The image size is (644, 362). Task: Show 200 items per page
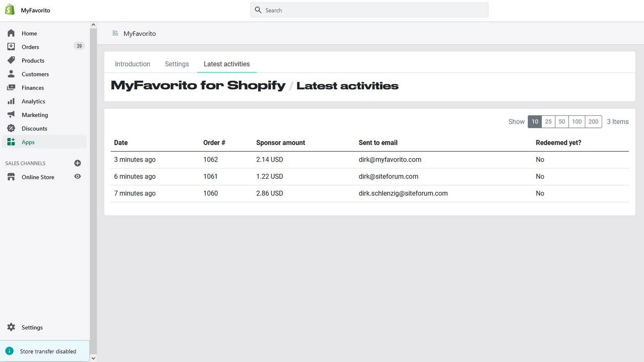[x=593, y=121]
